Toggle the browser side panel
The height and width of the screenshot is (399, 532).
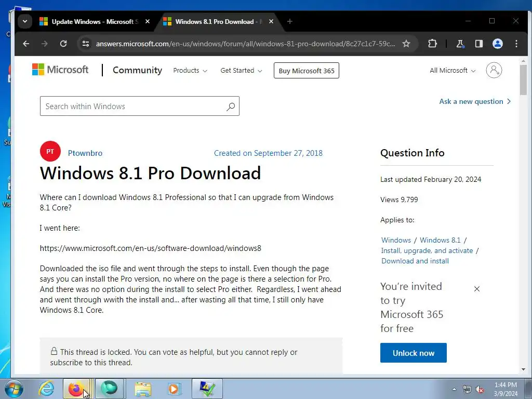point(478,44)
